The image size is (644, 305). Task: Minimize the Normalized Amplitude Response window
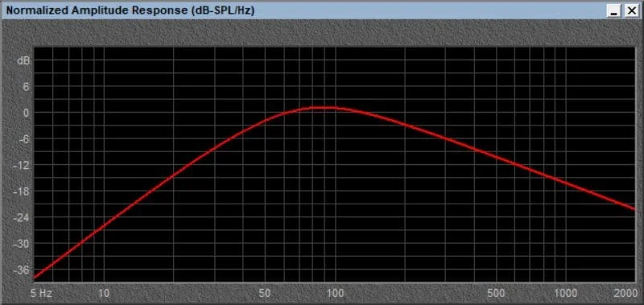[x=615, y=11]
